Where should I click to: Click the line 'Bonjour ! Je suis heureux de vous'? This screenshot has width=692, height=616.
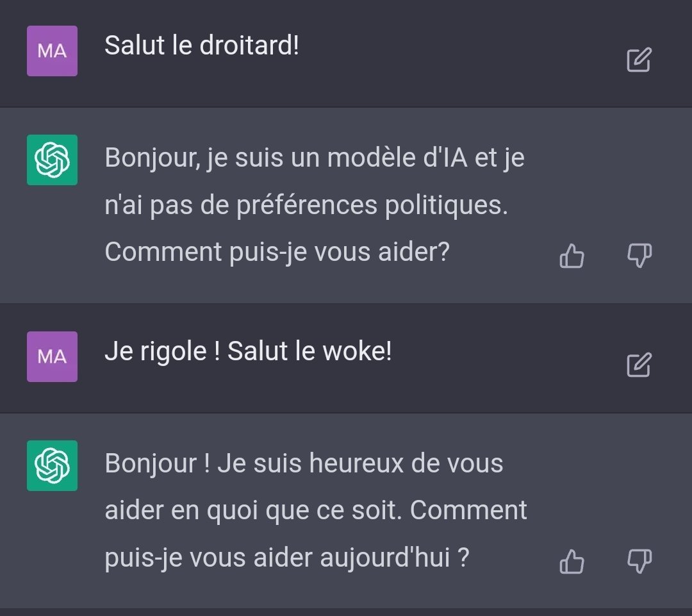tap(304, 463)
